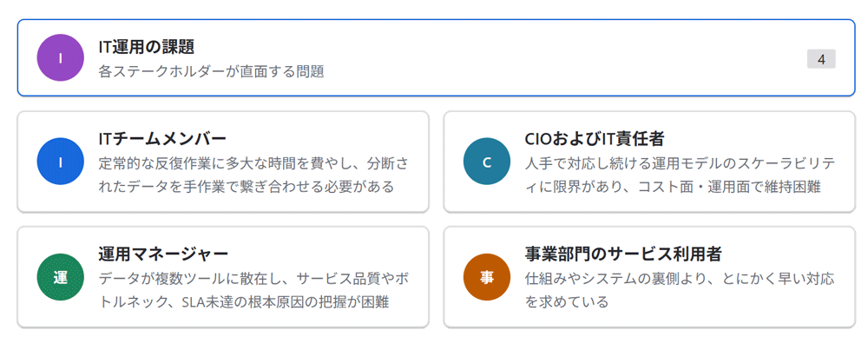
Task: Open the ITチームメンバー card title
Action: (162, 138)
